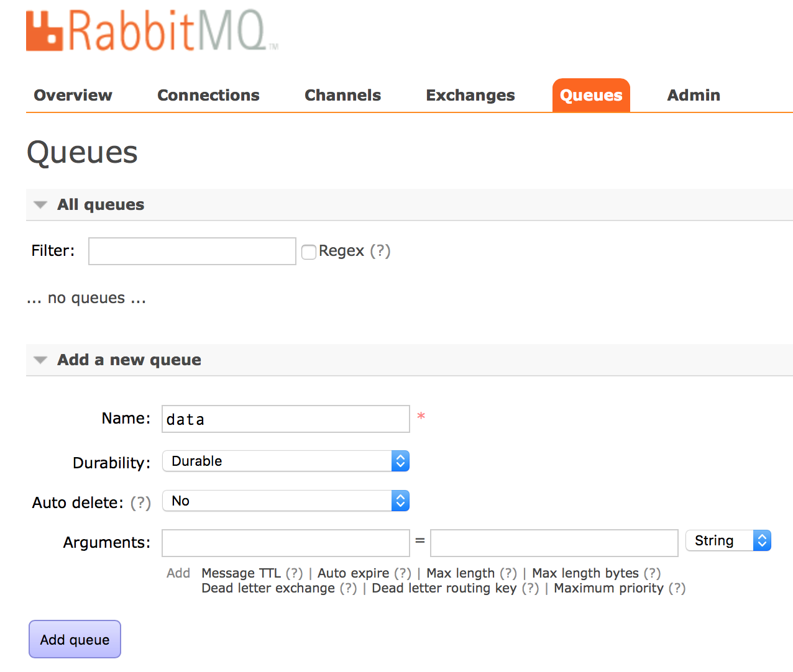Show help (?) for Dead letter routing key
The image size is (793, 672).
point(531,588)
